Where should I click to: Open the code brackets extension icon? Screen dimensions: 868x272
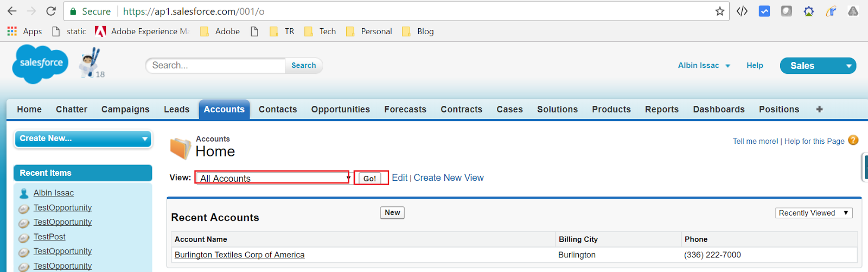[x=742, y=11]
